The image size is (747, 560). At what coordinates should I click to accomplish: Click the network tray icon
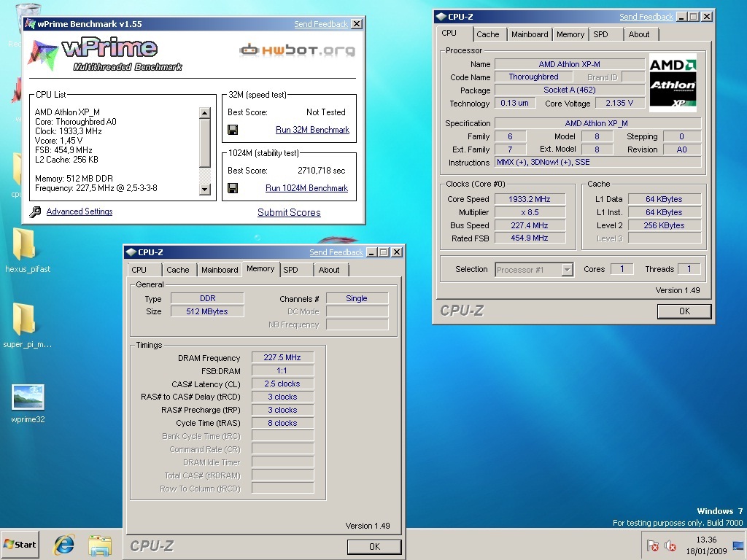tap(738, 545)
